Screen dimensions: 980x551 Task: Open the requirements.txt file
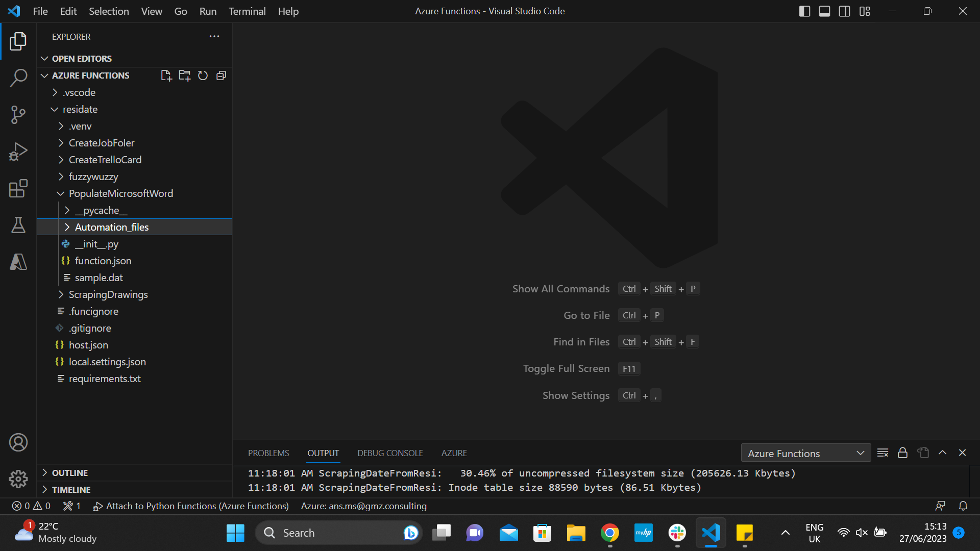(x=135, y=379)
